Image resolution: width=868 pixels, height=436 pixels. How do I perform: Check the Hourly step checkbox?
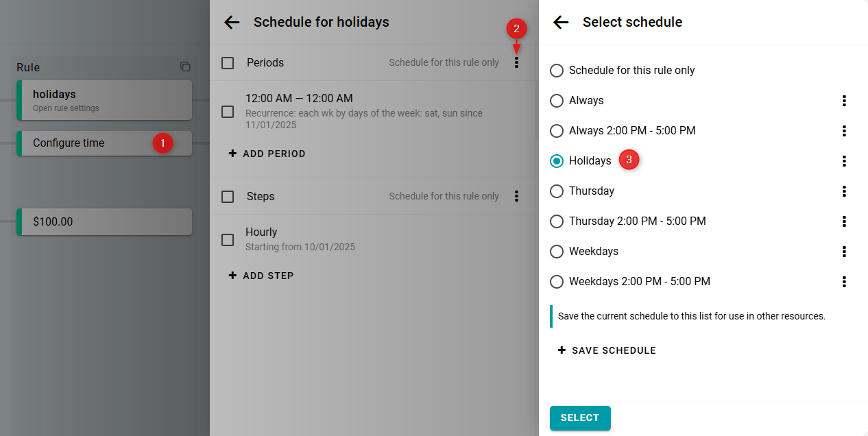click(x=228, y=240)
